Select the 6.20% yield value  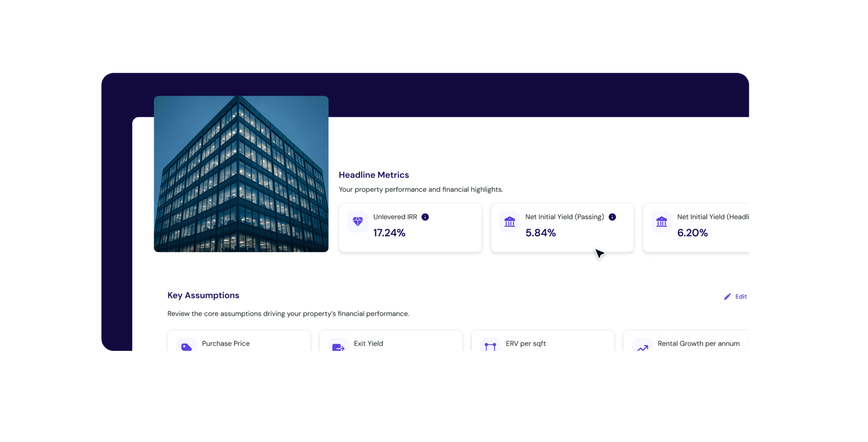(692, 233)
